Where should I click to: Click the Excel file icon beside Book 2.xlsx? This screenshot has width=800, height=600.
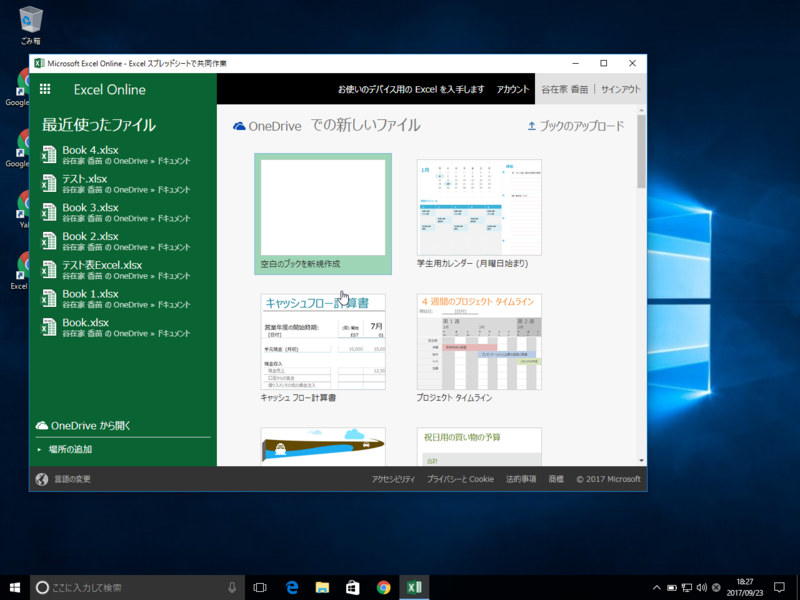(x=49, y=241)
